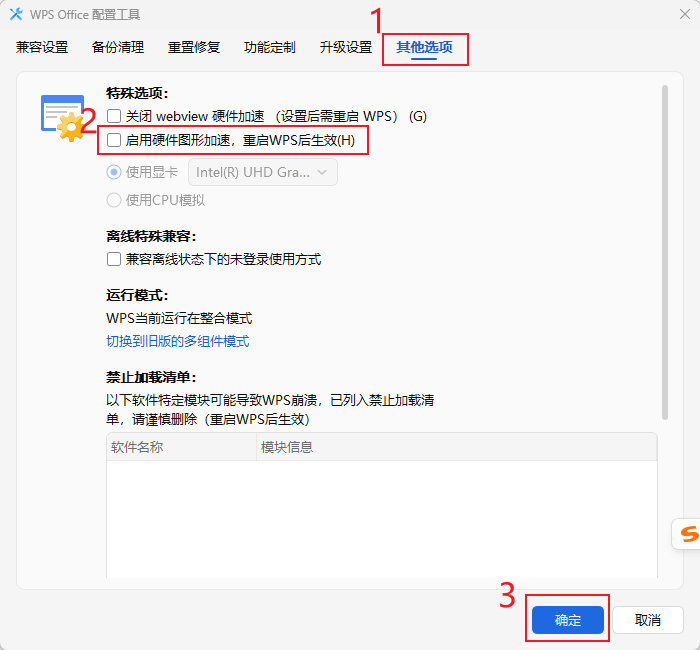Open the 升级设置 tab
This screenshot has height=650, width=700.
coord(346,47)
